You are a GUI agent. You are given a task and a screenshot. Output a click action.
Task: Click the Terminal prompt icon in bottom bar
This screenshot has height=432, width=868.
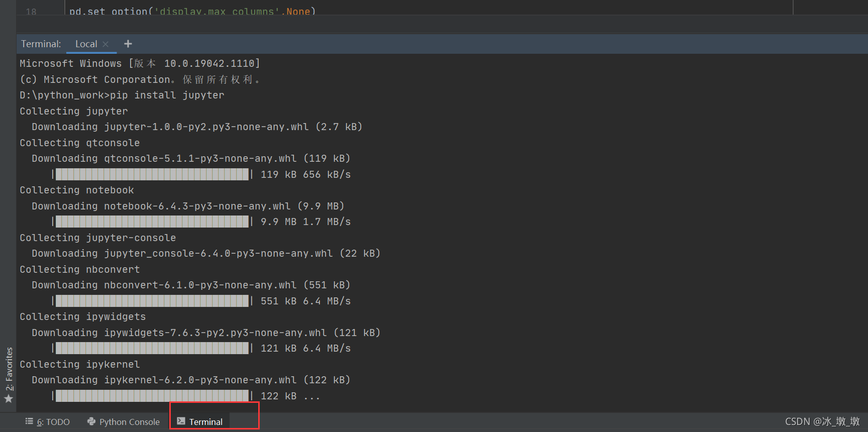point(181,421)
